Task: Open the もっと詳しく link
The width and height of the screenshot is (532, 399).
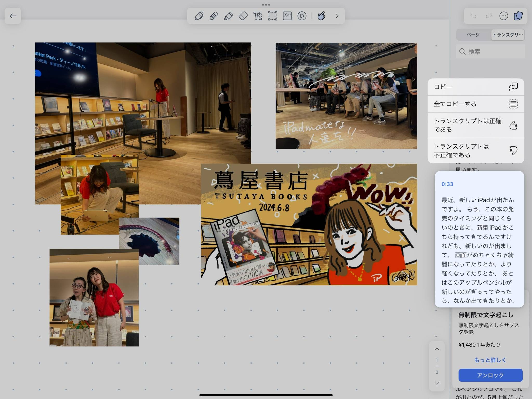Action: [490, 360]
